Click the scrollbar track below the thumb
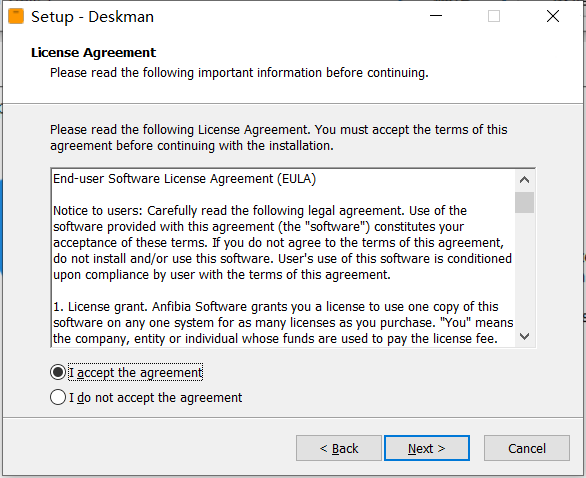This screenshot has width=586, height=478. point(524,270)
